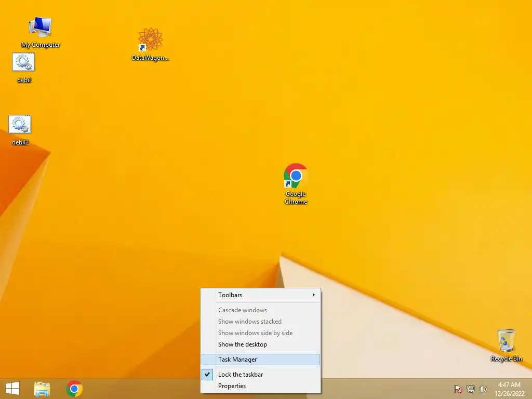This screenshot has height=399, width=532.
Task: Choose Show the desktop
Action: (x=261, y=344)
